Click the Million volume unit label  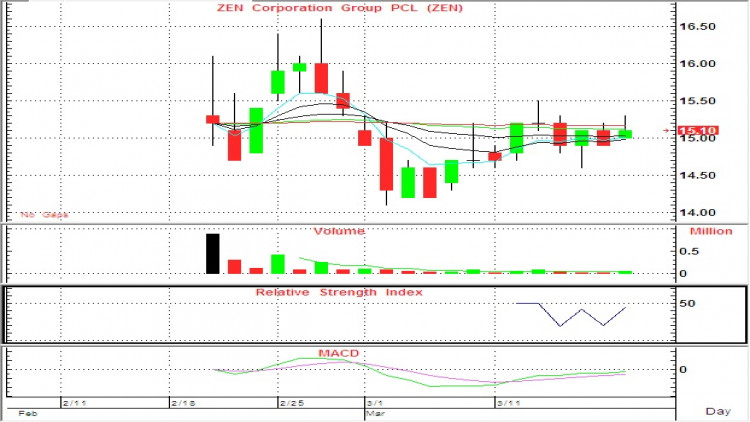[x=711, y=231]
